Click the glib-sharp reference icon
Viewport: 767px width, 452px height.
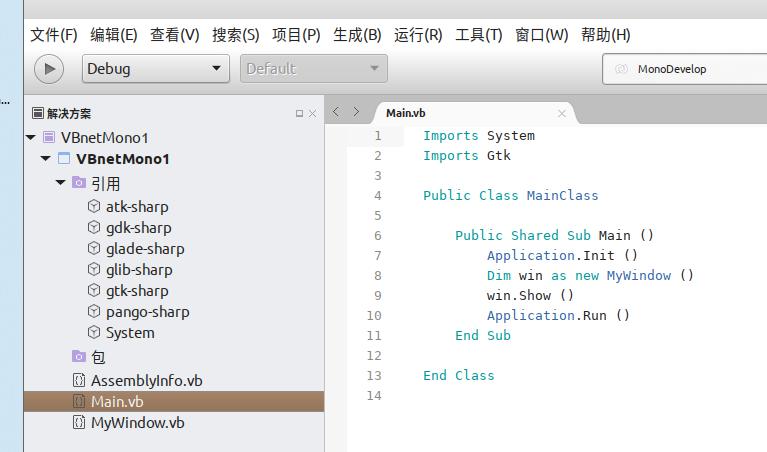pos(94,270)
